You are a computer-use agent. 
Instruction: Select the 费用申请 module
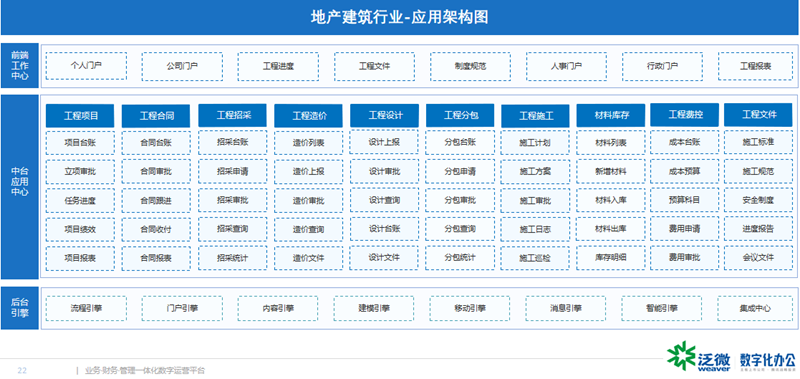(684, 229)
